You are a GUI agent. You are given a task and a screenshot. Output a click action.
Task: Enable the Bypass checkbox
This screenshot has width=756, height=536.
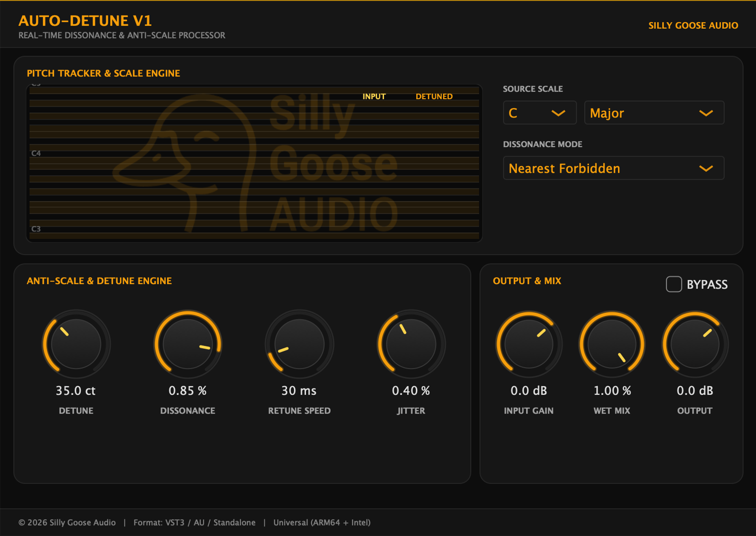point(674,284)
